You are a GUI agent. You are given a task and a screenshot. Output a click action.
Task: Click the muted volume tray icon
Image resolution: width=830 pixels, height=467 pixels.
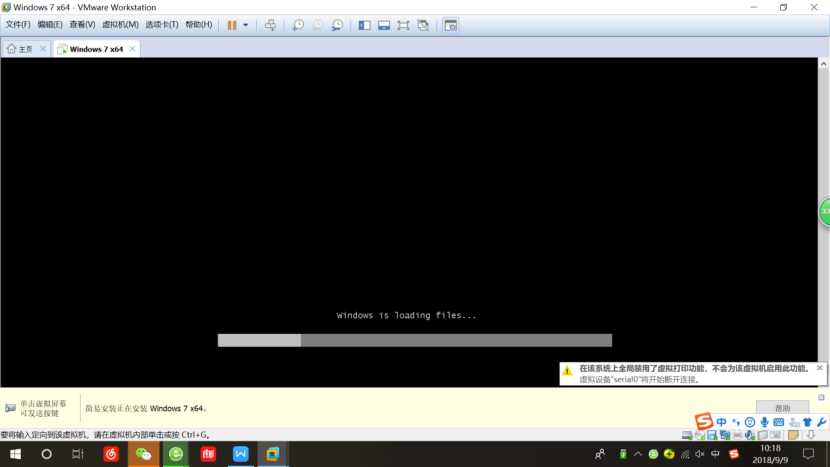point(700,454)
